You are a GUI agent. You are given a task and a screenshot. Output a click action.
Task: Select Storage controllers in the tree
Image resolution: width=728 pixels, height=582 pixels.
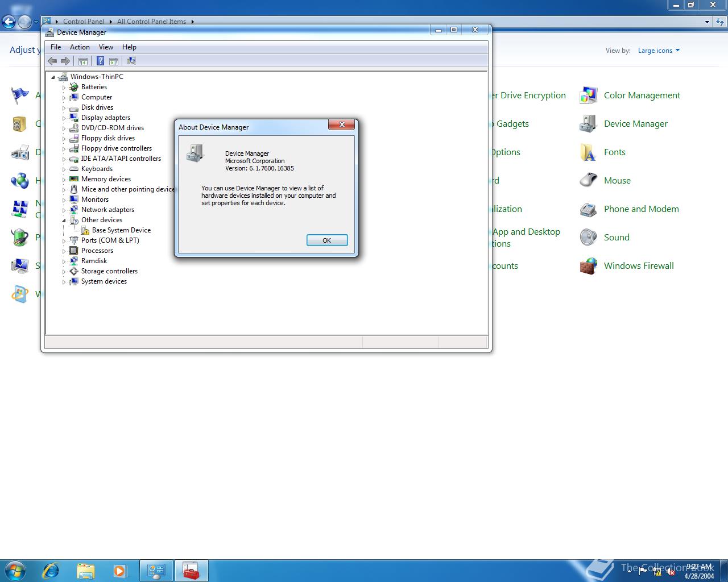tap(109, 271)
